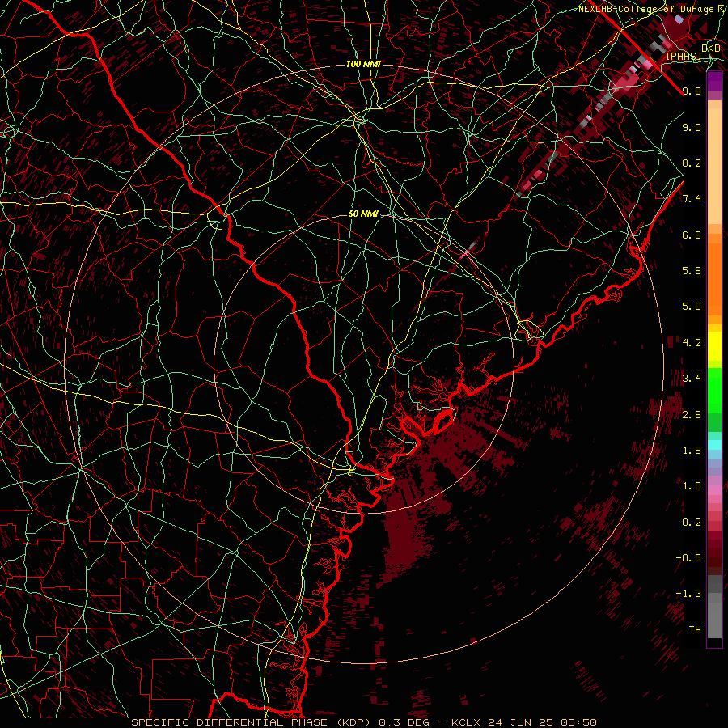728x728 pixels.
Task: Click the 2.6 value on the color scale
Action: (692, 415)
